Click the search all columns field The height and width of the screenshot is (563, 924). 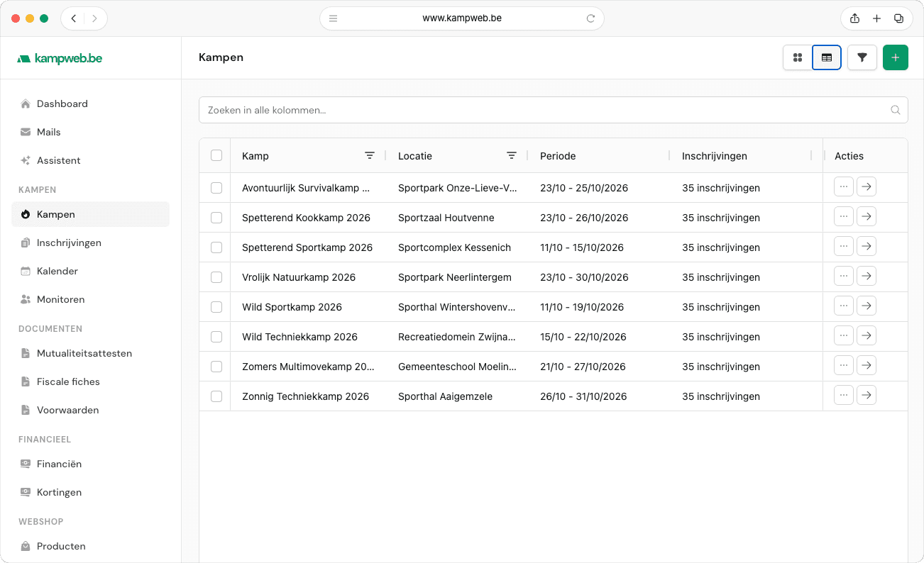pos(554,110)
